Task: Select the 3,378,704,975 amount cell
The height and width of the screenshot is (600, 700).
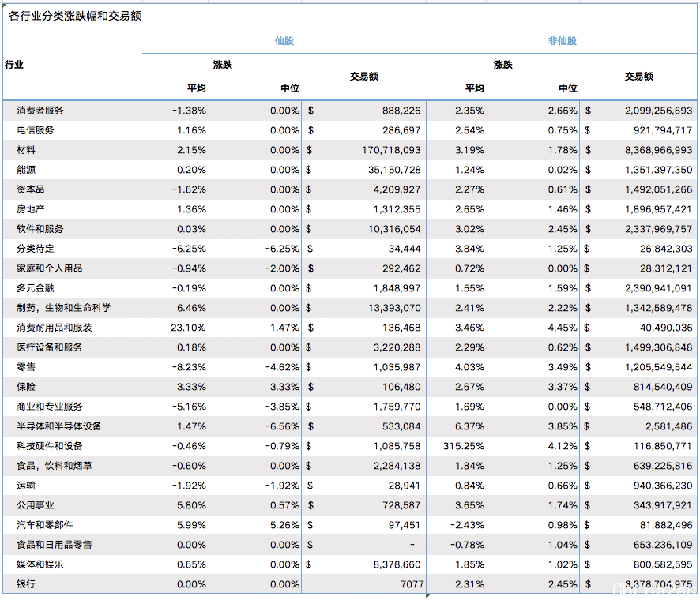Action: coord(658,584)
